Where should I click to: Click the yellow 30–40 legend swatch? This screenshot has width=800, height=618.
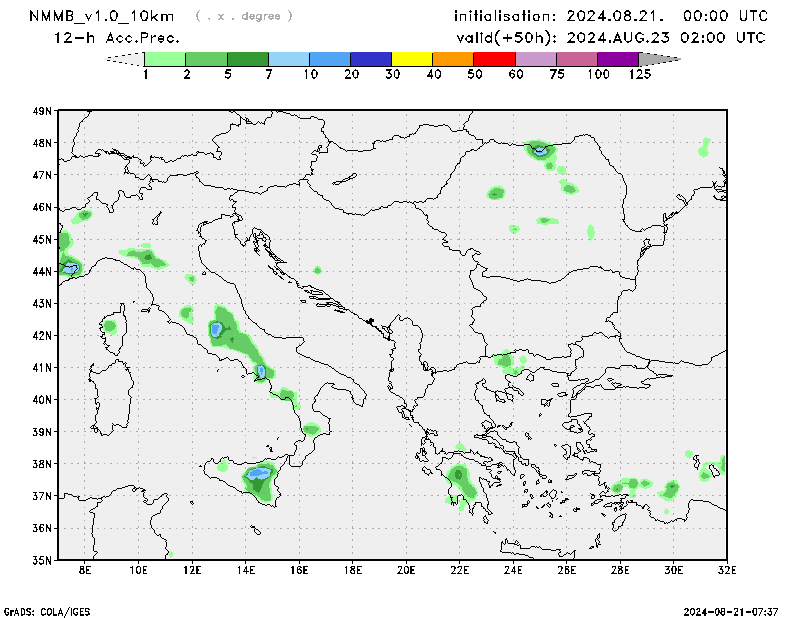(x=412, y=60)
